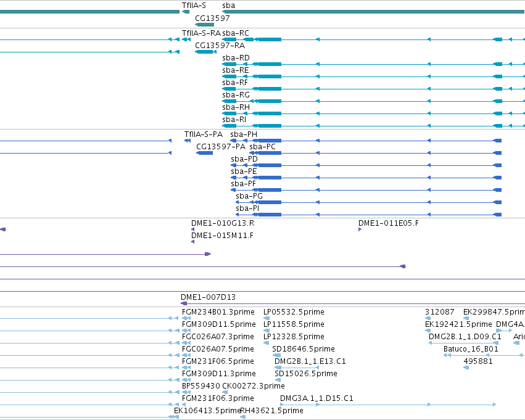The height and width of the screenshot is (420, 525).
Task: Select EST BP559430
Action: tap(201, 386)
